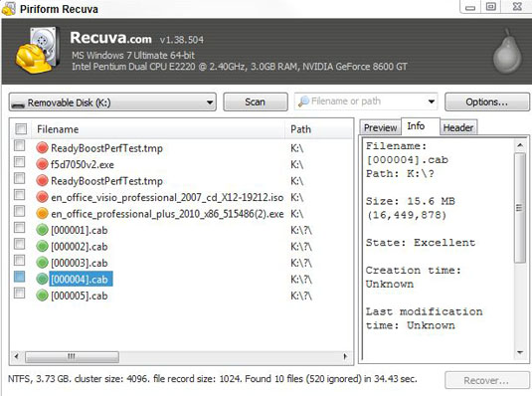Switch to the Info tab
The width and height of the screenshot is (532, 396).
[421, 126]
